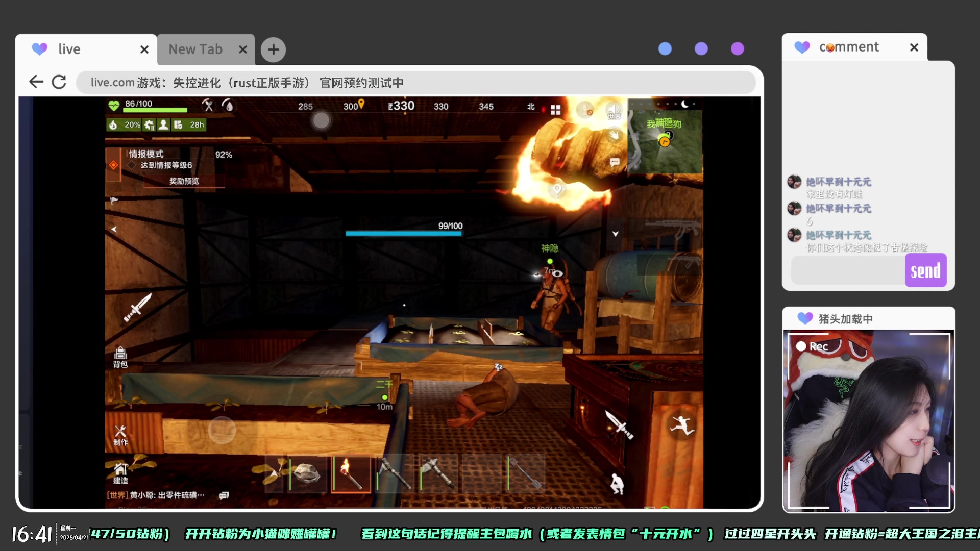This screenshot has width=980, height=551.
Task: Go back using the browser back arrow
Action: click(x=36, y=82)
